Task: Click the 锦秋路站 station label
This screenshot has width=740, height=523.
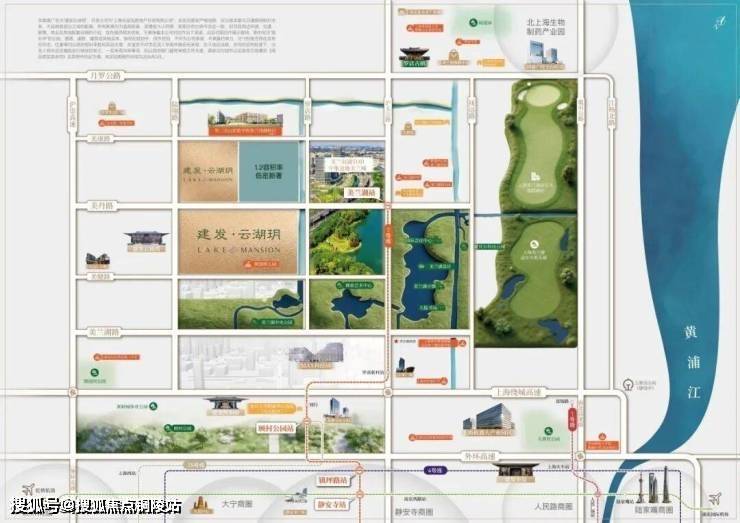Action: pos(334,480)
